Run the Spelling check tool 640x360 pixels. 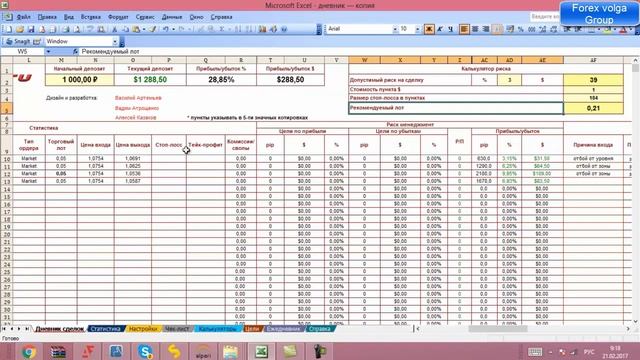click(90, 29)
